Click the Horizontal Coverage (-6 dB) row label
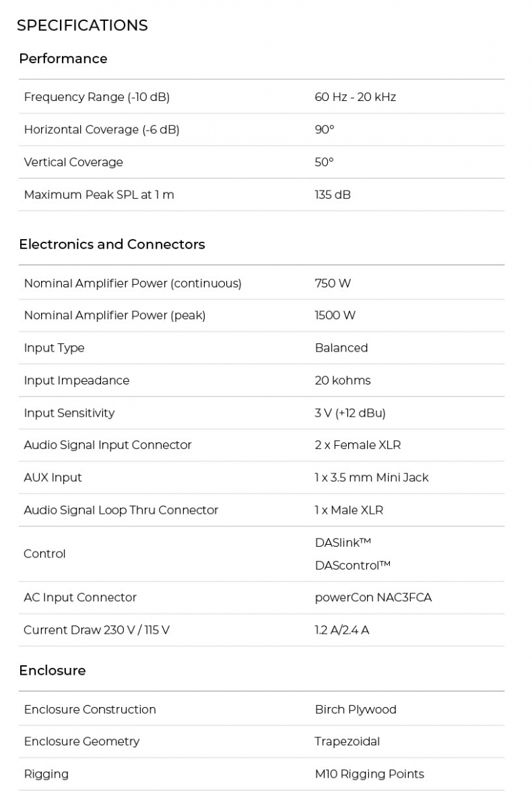The width and height of the screenshot is (532, 808). click(x=102, y=129)
